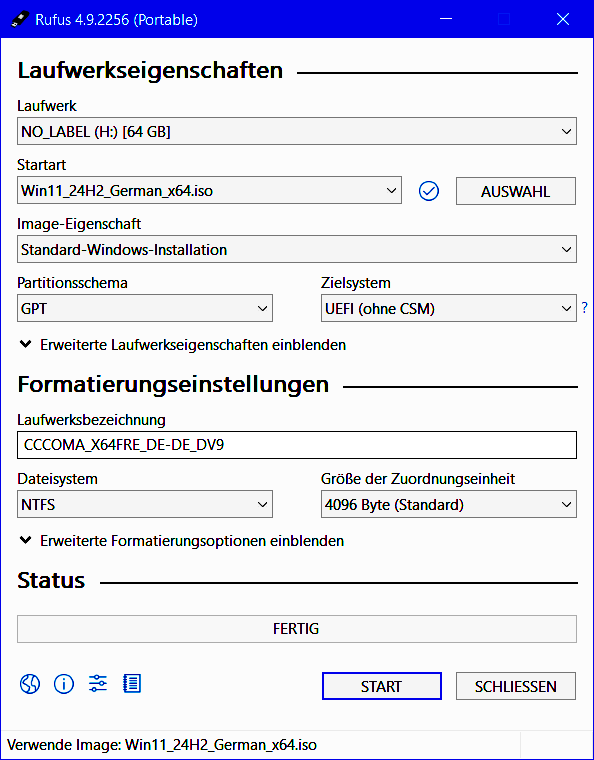Open the Größe der Zuordnungseinheit dropdown
This screenshot has height=760, width=594.
click(x=449, y=504)
